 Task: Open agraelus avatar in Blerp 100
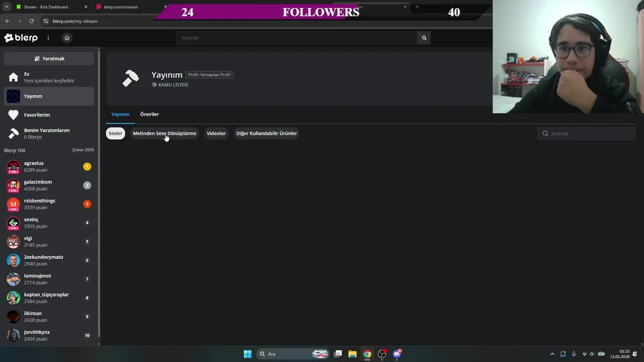14,166
